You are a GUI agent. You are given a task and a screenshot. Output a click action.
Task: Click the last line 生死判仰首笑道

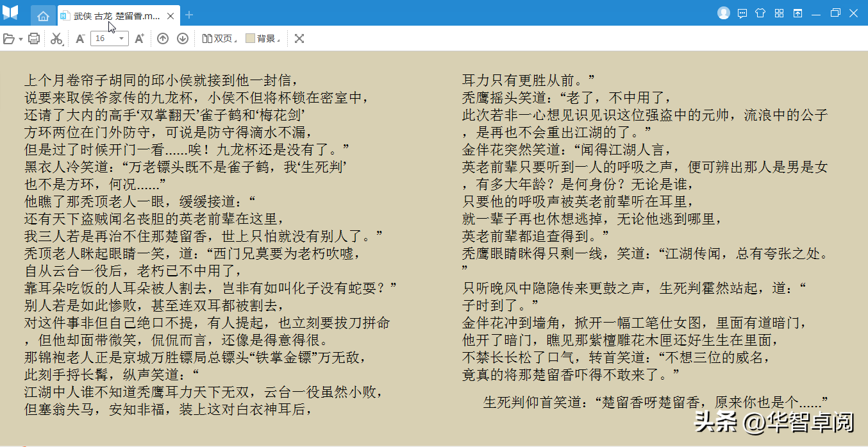(x=656, y=402)
